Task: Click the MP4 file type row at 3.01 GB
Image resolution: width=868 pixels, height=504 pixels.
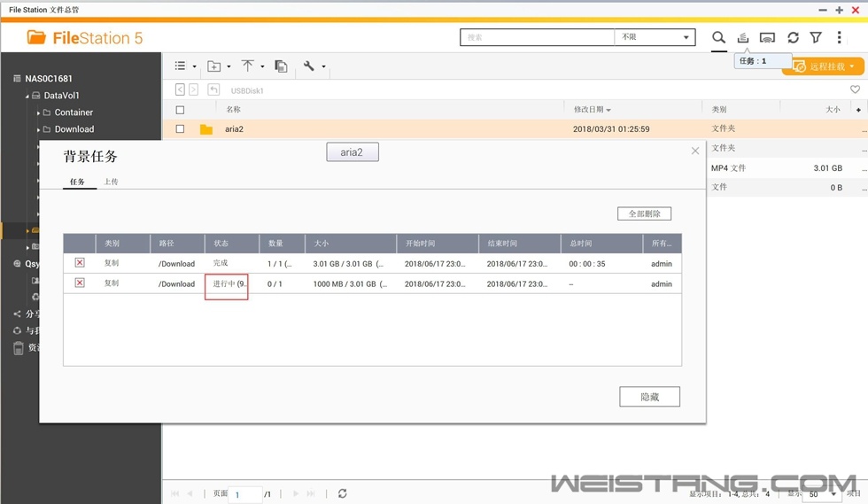Action: (x=787, y=167)
